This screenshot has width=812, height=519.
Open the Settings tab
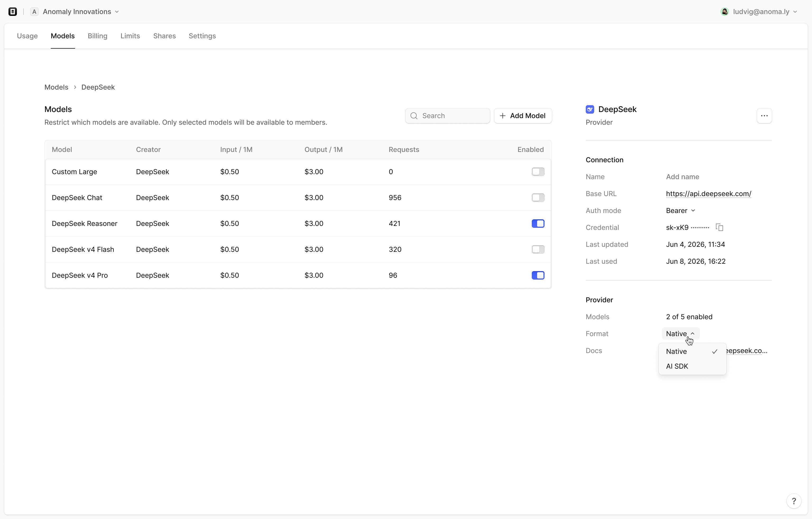click(x=202, y=36)
